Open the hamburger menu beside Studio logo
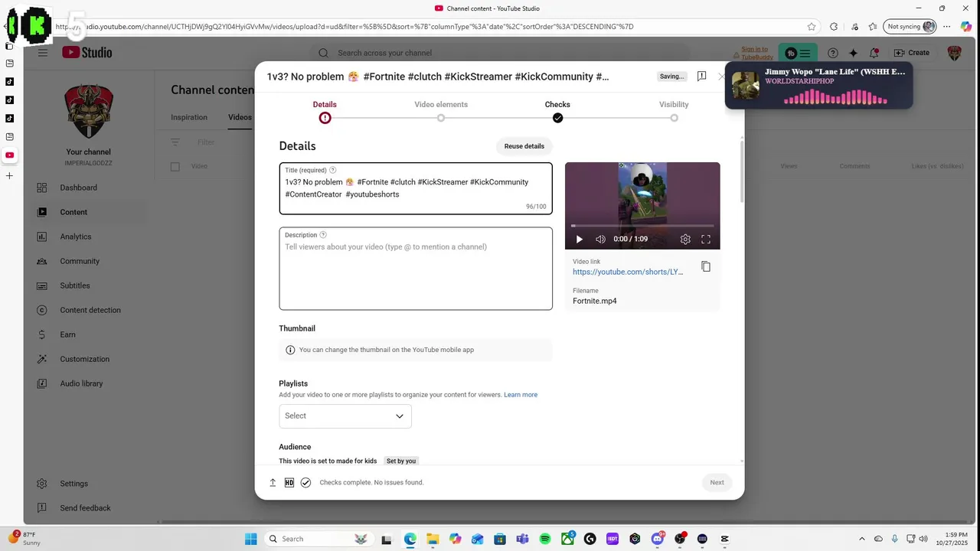The width and height of the screenshot is (980, 551). (43, 53)
